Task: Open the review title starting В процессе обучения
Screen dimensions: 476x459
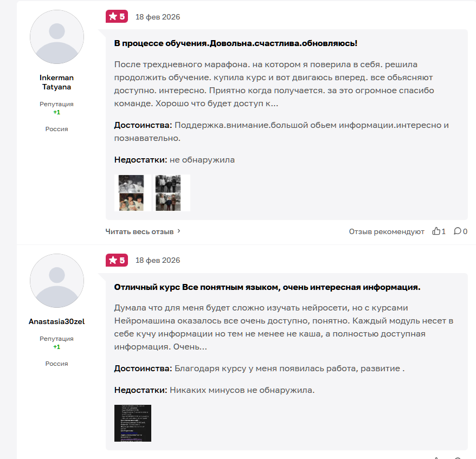Action: click(x=236, y=43)
